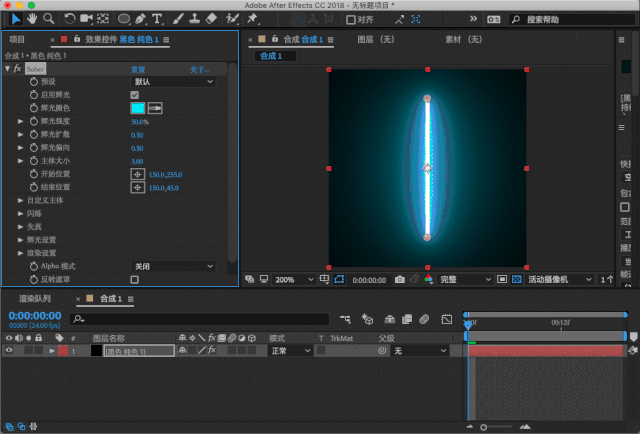The height and width of the screenshot is (434, 640).
Task: Open the cyan 辉光颜色 color swatch
Action: click(x=138, y=107)
